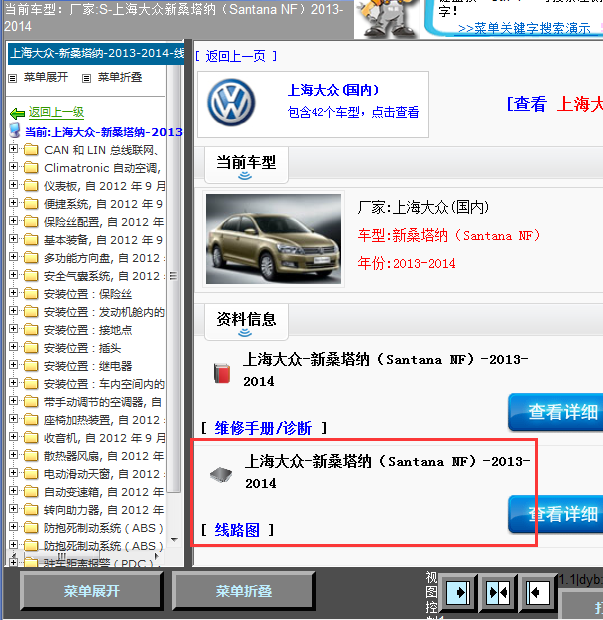Open the 资料信息 tab
This screenshot has width=603, height=620.
(x=246, y=321)
